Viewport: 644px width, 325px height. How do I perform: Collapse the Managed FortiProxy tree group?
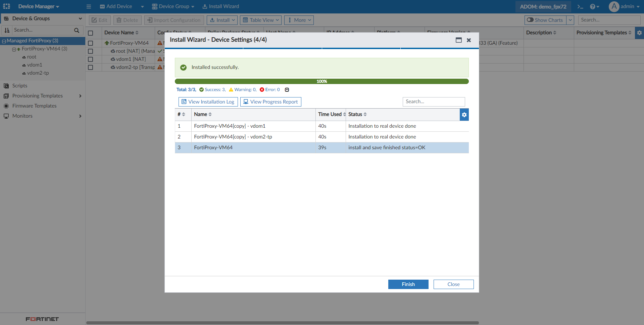pyautogui.click(x=4, y=41)
